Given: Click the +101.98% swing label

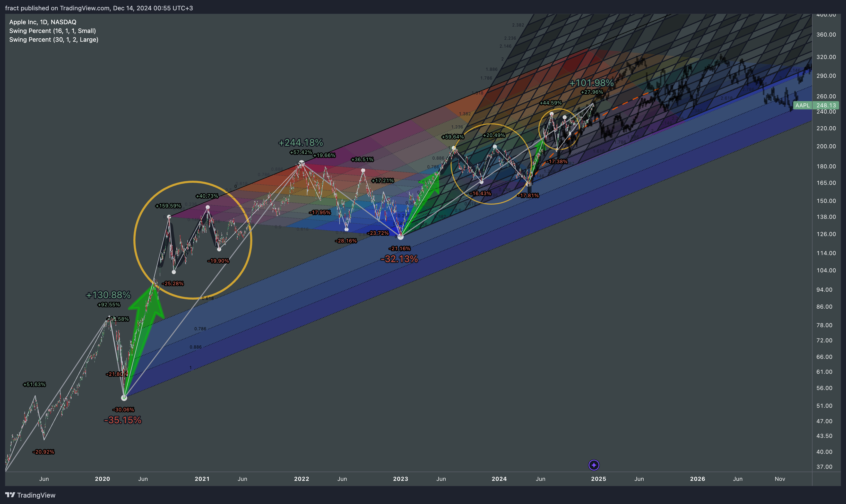Looking at the screenshot, I should 592,83.
